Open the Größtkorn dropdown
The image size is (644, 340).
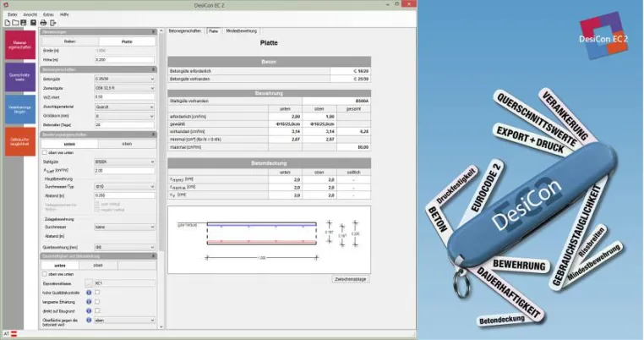pyautogui.click(x=124, y=116)
